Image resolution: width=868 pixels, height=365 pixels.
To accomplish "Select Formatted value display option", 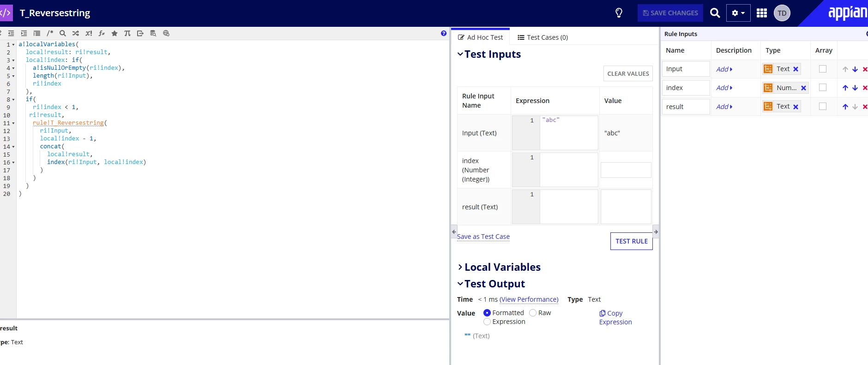I will tap(487, 313).
